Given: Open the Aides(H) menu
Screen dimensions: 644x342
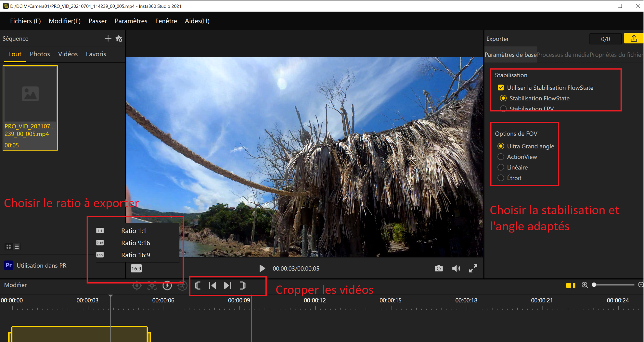Looking at the screenshot, I should (197, 21).
